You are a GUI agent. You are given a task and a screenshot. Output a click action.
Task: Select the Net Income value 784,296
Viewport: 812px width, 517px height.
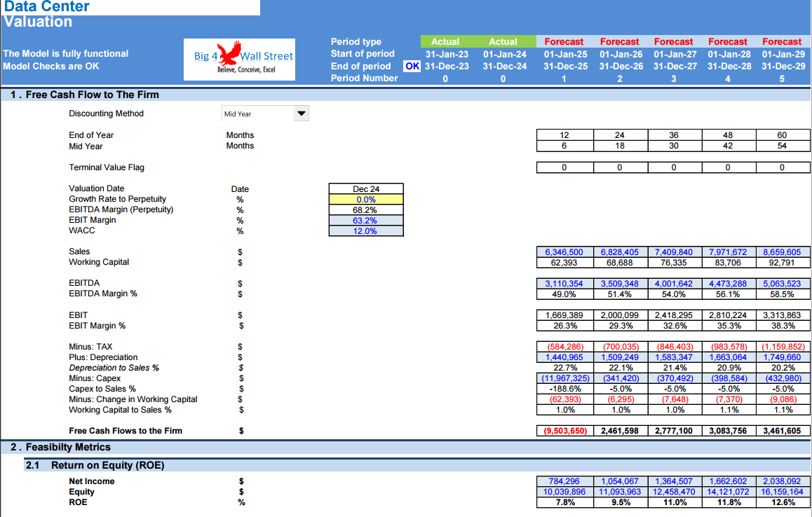(564, 481)
